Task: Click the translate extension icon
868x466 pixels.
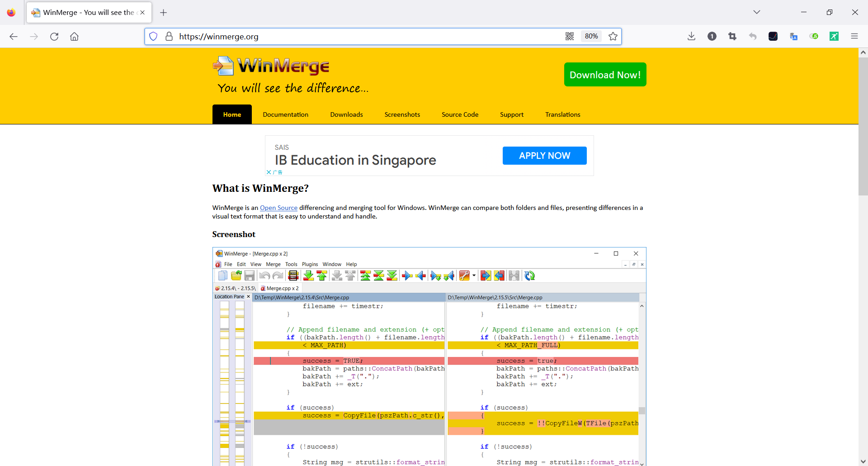Action: (x=793, y=36)
